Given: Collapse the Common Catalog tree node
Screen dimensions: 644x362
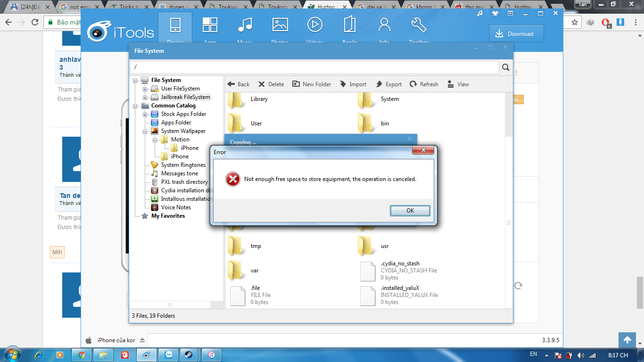Looking at the screenshot, I should tap(135, 106).
